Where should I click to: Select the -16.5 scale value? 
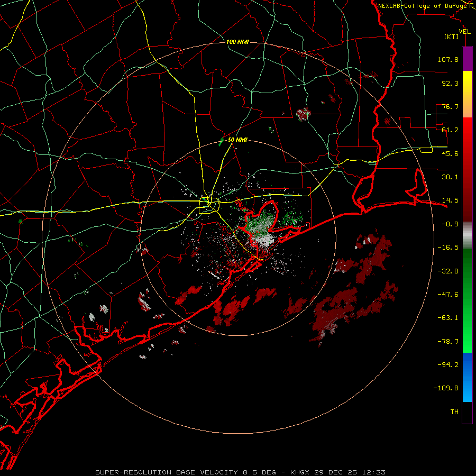pyautogui.click(x=448, y=248)
